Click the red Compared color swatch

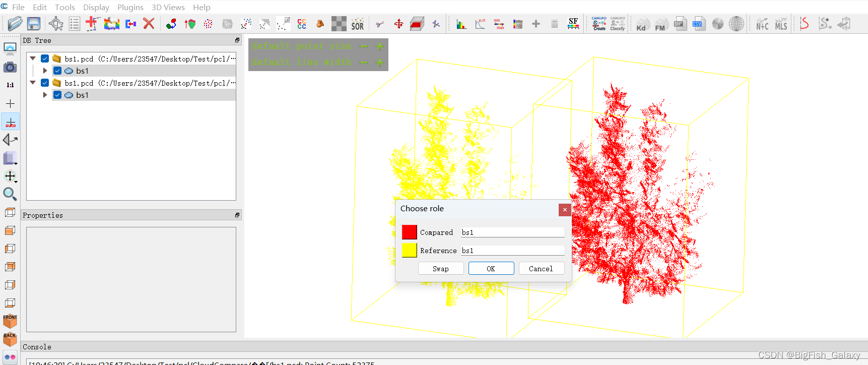[410, 232]
